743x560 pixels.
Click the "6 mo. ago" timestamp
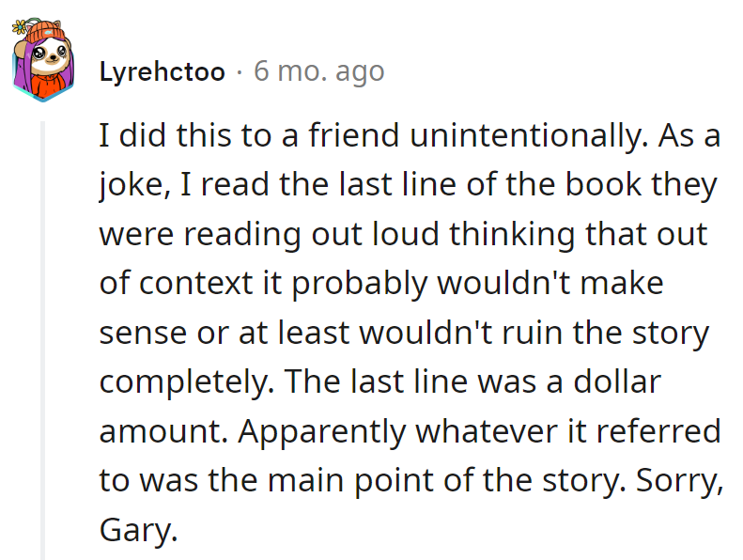(318, 71)
